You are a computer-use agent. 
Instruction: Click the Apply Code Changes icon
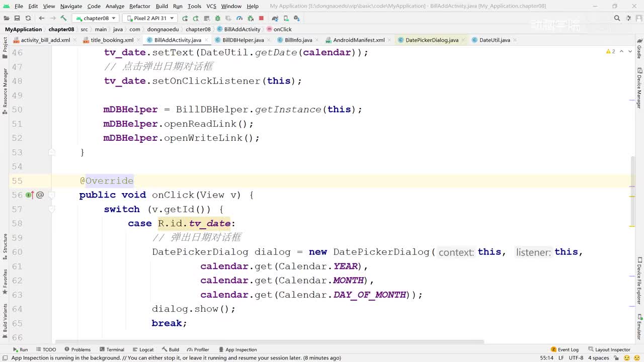[x=207, y=18]
